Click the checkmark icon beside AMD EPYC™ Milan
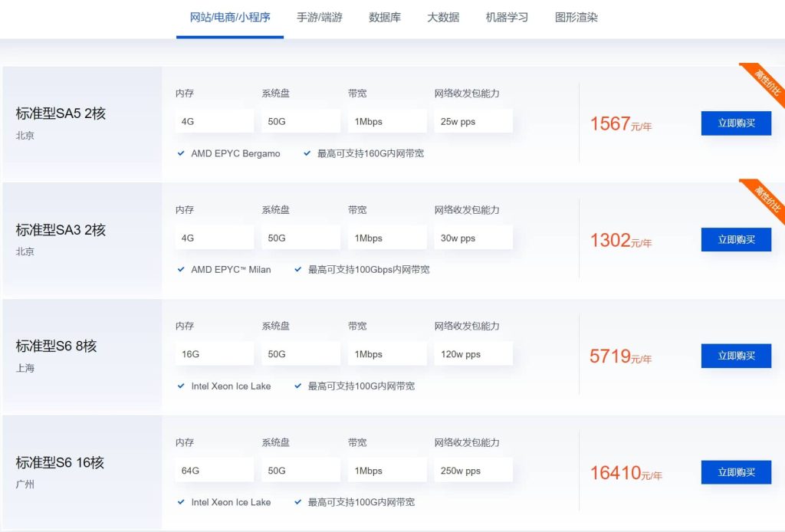This screenshot has width=785, height=532. click(180, 269)
